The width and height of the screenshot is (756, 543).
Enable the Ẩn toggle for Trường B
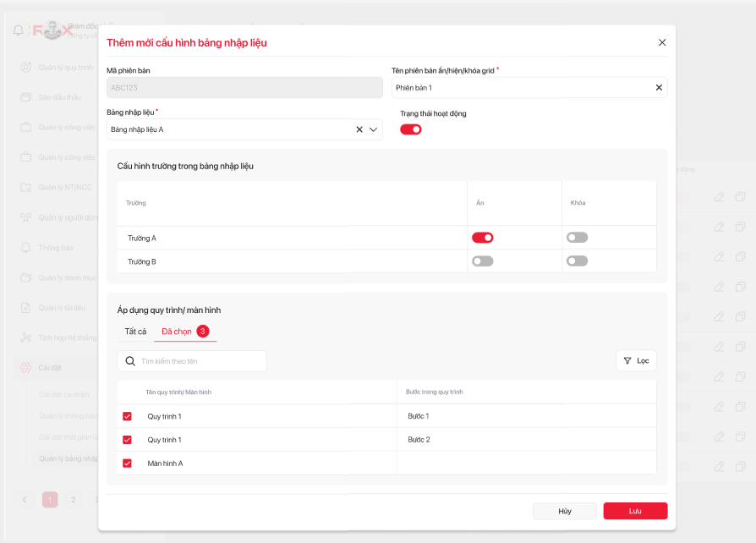[482, 261]
